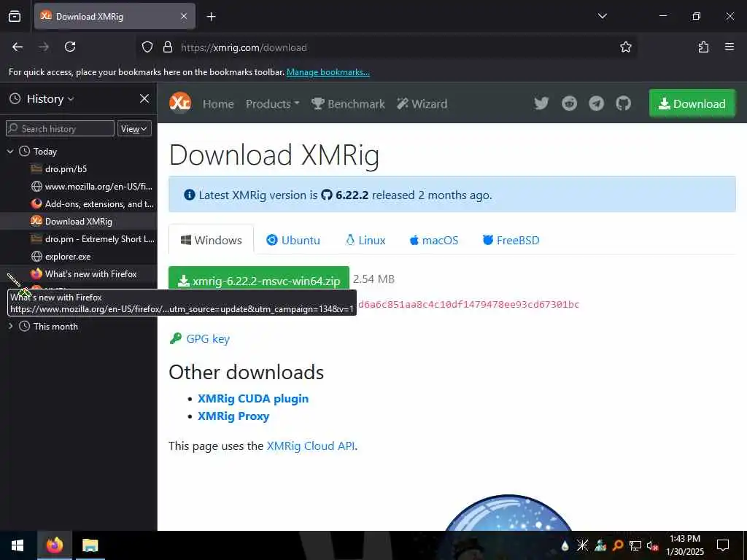Open XMRig Reddit icon
Image resolution: width=747 pixels, height=560 pixels.
569,104
